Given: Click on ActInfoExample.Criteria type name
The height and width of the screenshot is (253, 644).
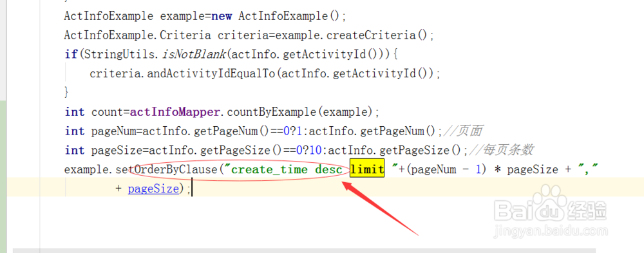Looking at the screenshot, I should 138,35.
